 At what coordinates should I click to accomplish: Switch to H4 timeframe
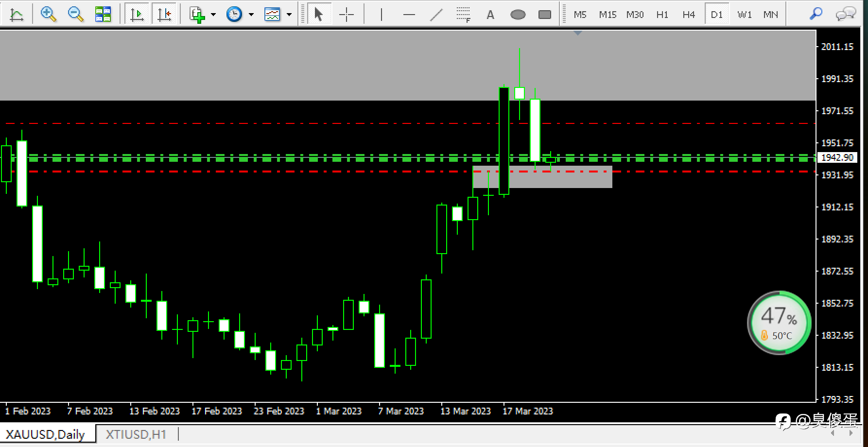pos(689,15)
